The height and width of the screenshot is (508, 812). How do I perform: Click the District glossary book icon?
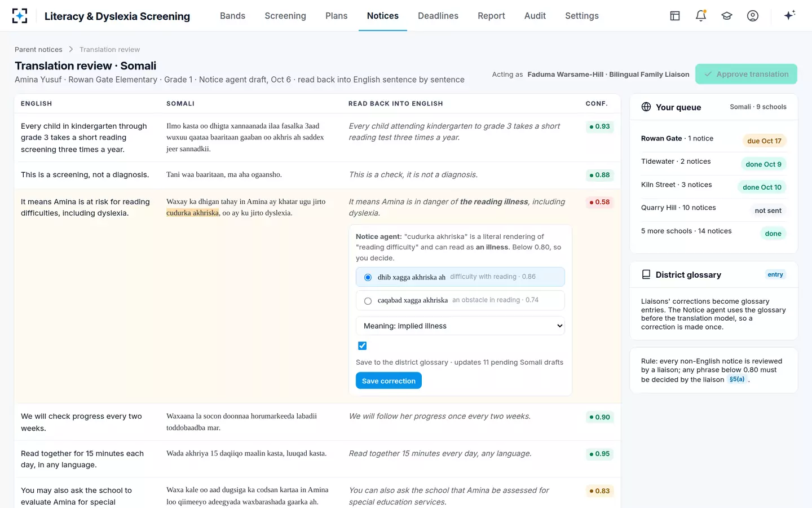pyautogui.click(x=646, y=274)
